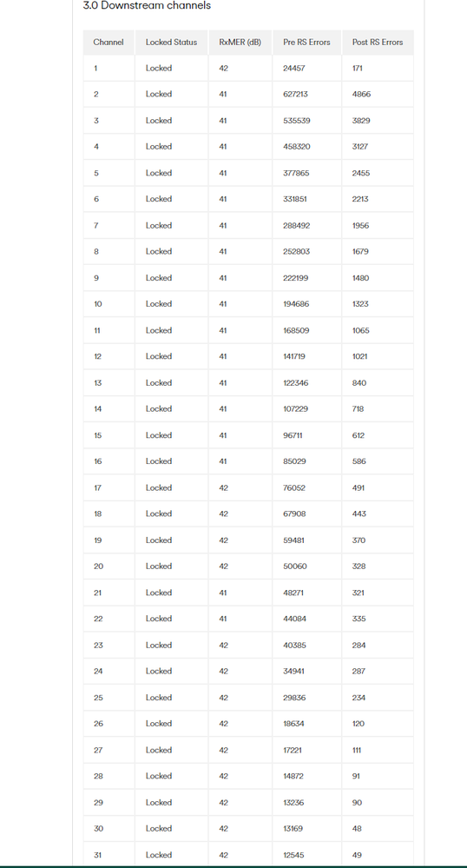Image resolution: width=467 pixels, height=868 pixels.
Task: Click the Post RS Errors column header
Action: 378,42
